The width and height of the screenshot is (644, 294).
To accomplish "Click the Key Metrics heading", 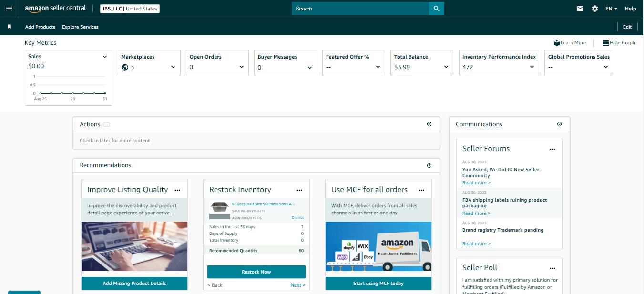I will (x=41, y=43).
